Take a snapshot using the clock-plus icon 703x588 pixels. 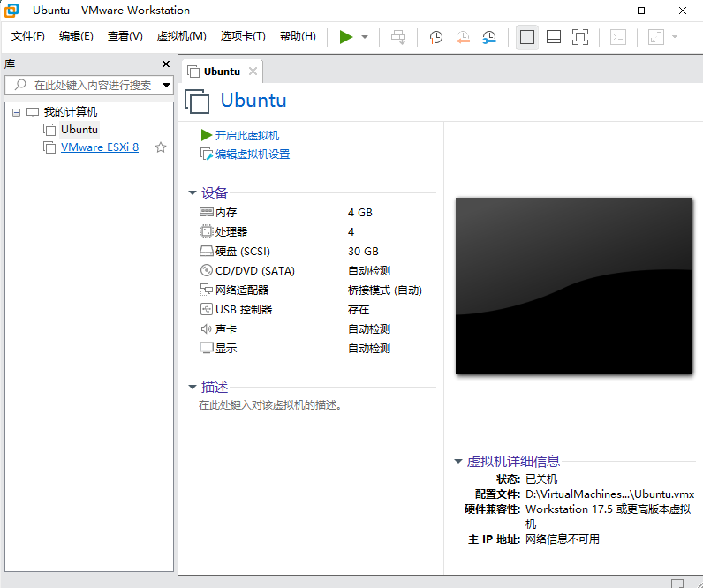(435, 37)
